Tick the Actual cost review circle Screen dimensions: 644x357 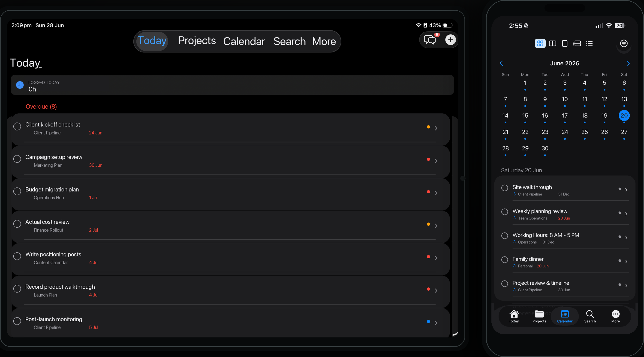click(x=17, y=224)
